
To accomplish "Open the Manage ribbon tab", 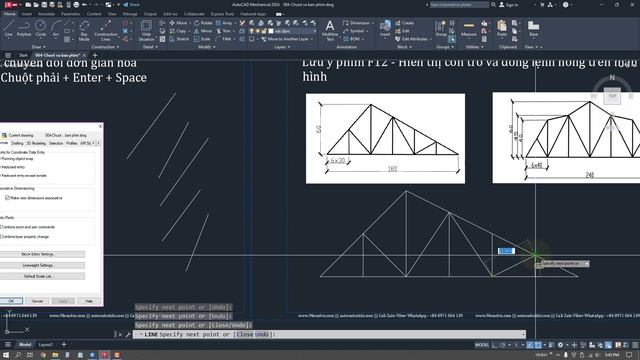I will click(x=130, y=14).
